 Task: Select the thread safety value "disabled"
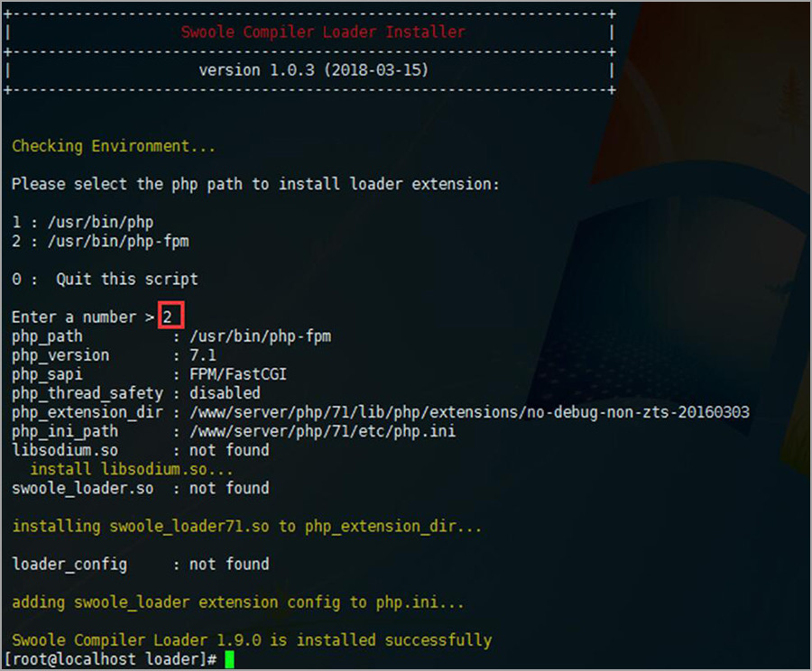[225, 393]
